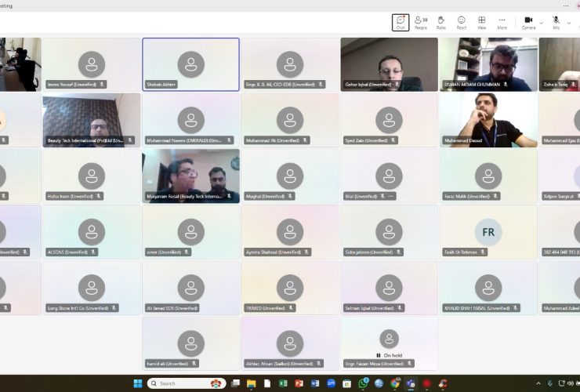Click the Windows Start button
This screenshot has width=580, height=392.
click(138, 383)
